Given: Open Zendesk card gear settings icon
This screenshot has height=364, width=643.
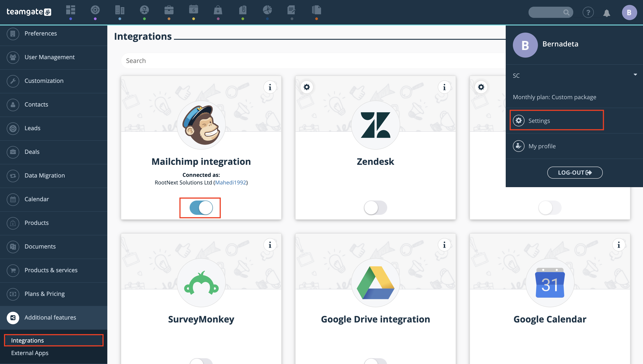Looking at the screenshot, I should tap(307, 87).
